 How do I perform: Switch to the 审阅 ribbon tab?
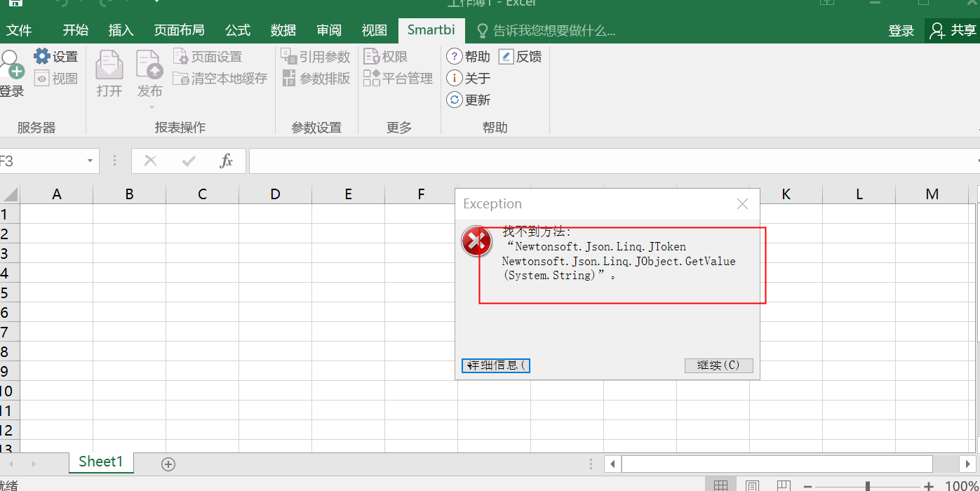(x=329, y=30)
